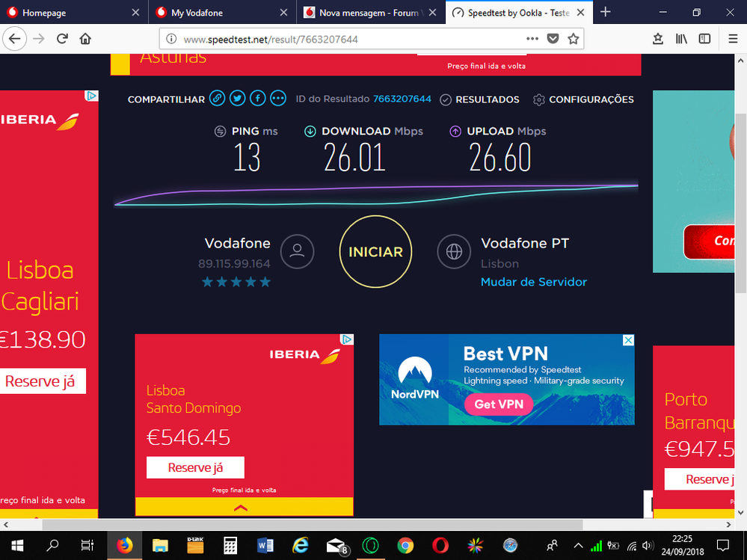The height and width of the screenshot is (560, 747).
Task: Close the NordVPN ad with X
Action: [629, 340]
